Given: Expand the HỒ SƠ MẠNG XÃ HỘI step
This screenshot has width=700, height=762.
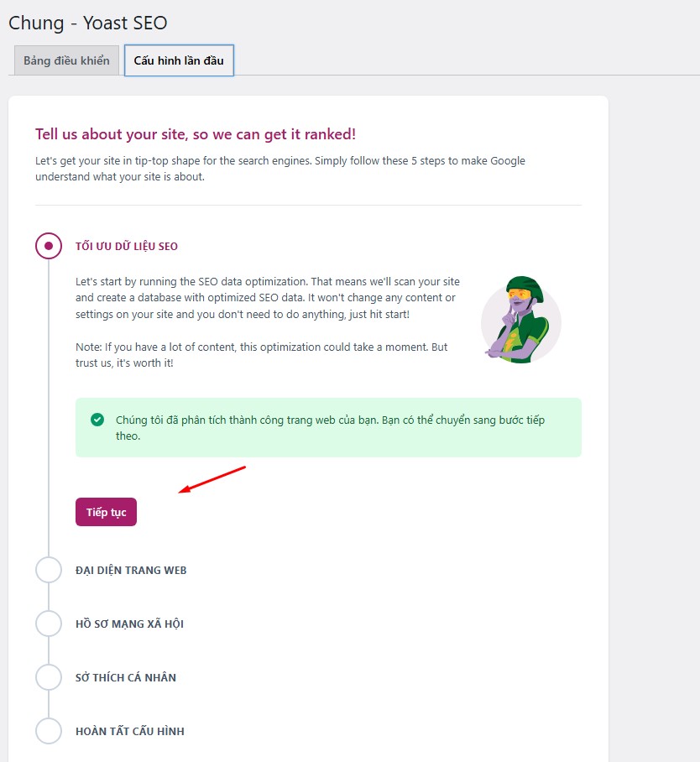Looking at the screenshot, I should click(x=129, y=624).
